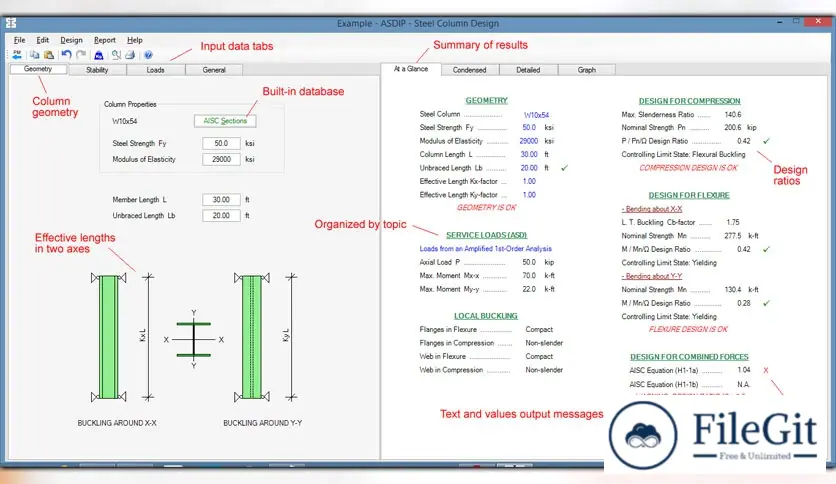Click the X-Y cross-section axes diagram
Viewport: 836px width, 484px height.
click(194, 340)
